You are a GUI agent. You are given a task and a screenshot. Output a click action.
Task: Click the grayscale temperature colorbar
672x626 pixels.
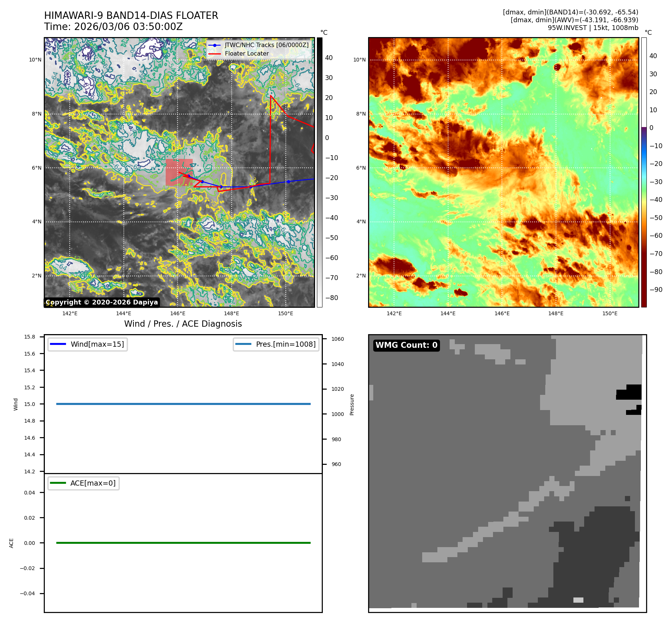coord(319,172)
